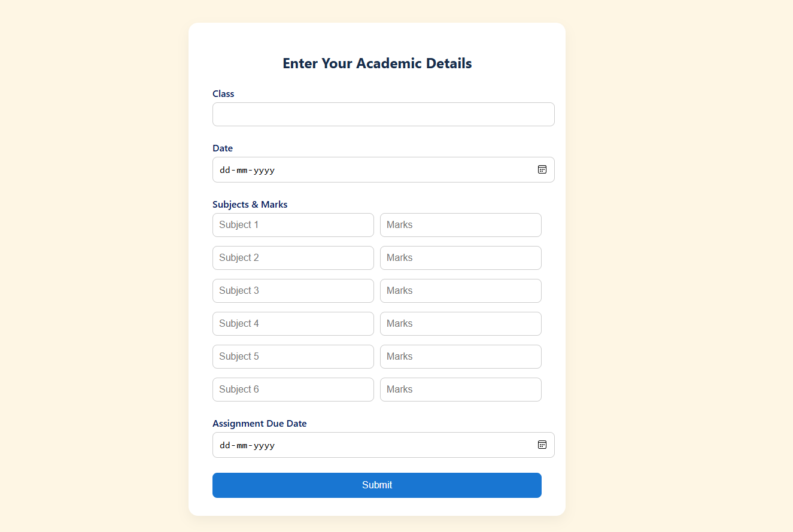Click the Marks field next to Subject 1
Image resolution: width=793 pixels, height=532 pixels.
coord(460,224)
